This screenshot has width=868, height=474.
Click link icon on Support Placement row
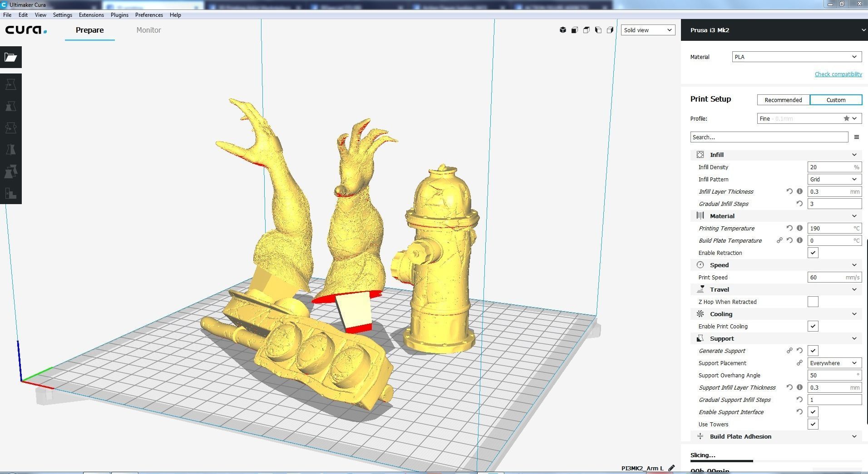tap(799, 363)
